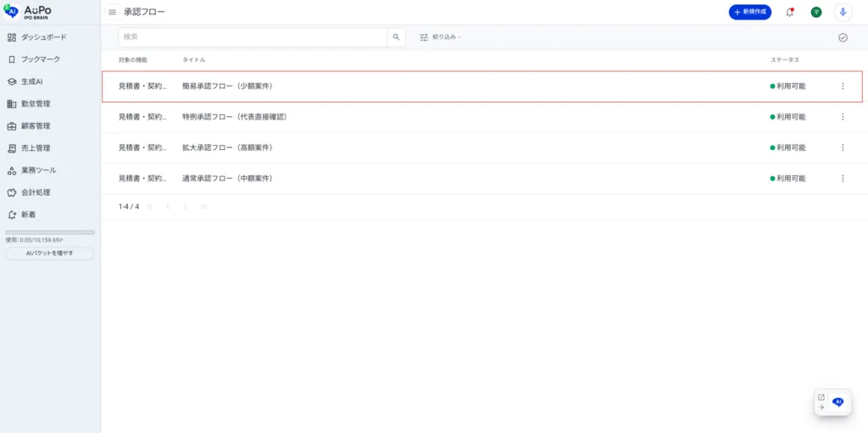This screenshot has height=433, width=868.
Task: Go to next page pagination arrow
Action: [x=186, y=207]
